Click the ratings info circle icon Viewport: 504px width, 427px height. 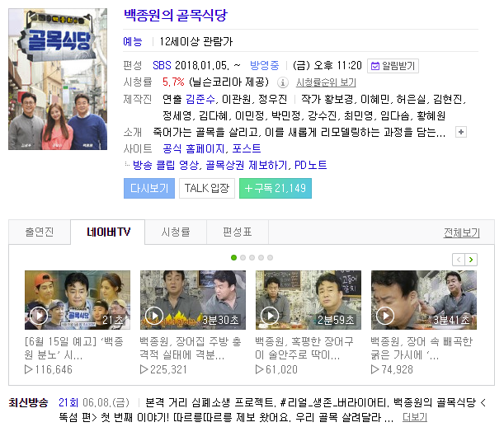283,82
